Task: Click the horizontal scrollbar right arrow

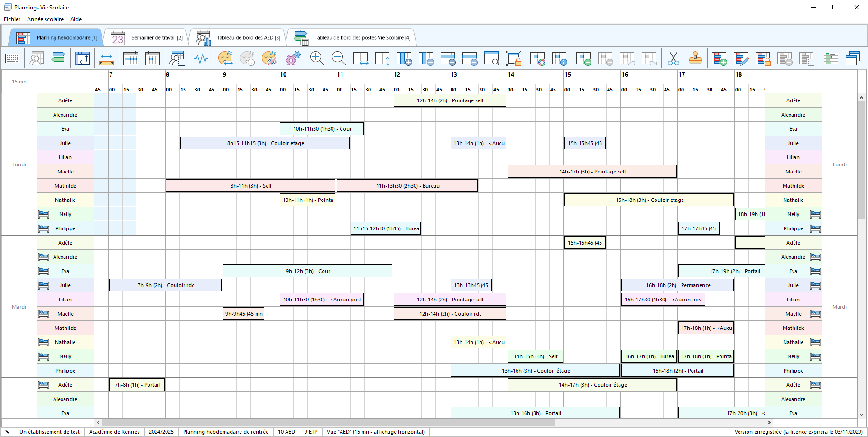Action: pyautogui.click(x=769, y=422)
